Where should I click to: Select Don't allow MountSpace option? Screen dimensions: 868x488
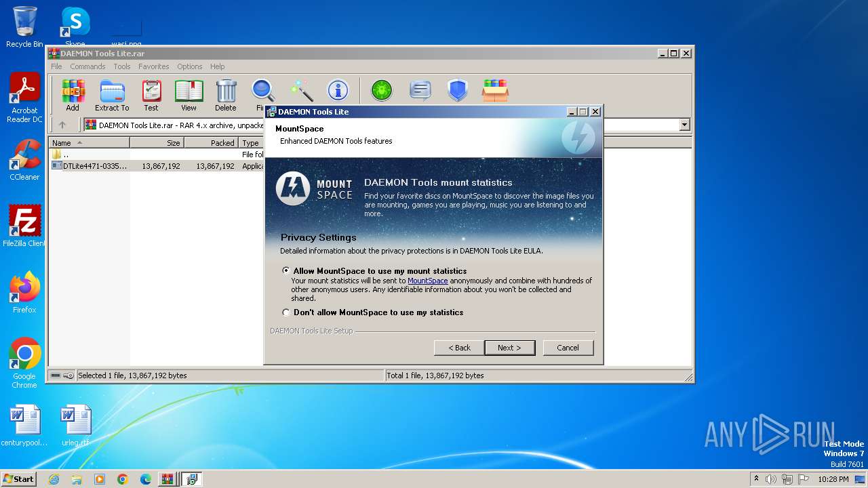(x=286, y=312)
